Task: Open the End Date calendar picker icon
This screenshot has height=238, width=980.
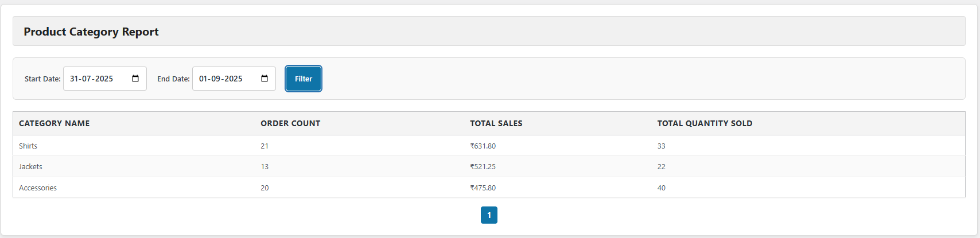Action: (265, 79)
